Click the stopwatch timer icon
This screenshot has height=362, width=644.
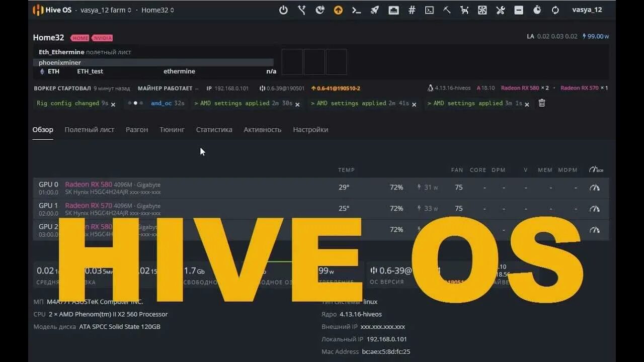pyautogui.click(x=537, y=10)
